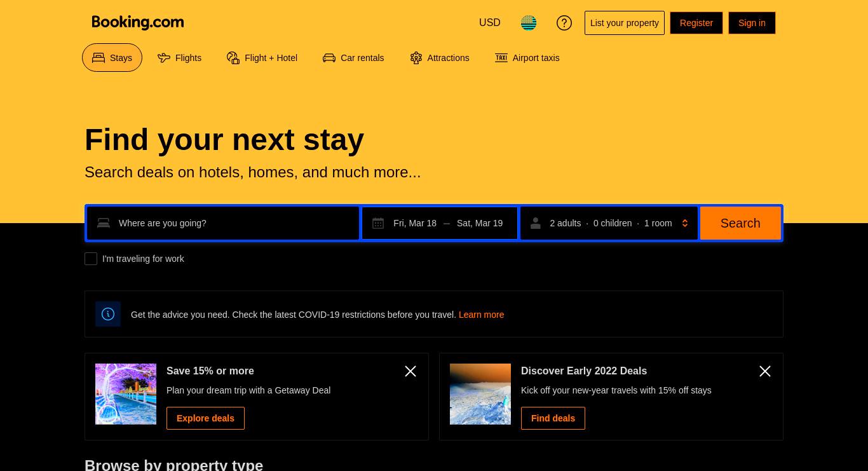Select the Stays tab
Screen dimensions: 868x471
point(112,58)
